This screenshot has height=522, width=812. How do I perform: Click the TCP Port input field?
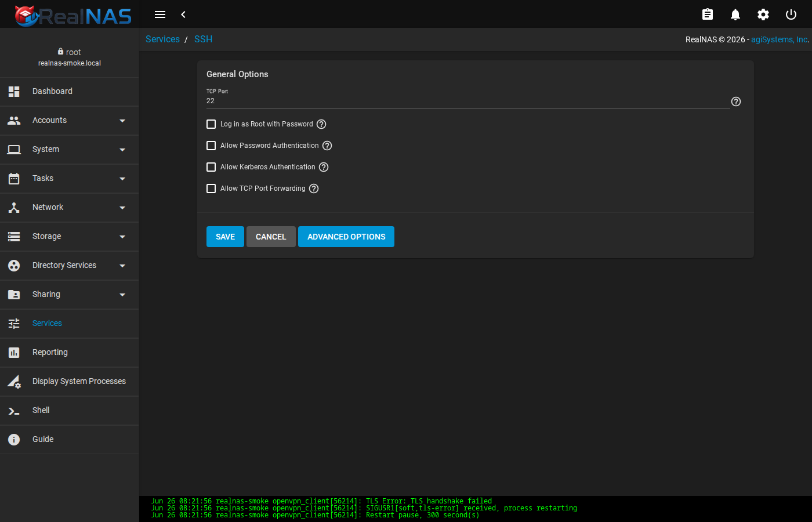click(468, 101)
